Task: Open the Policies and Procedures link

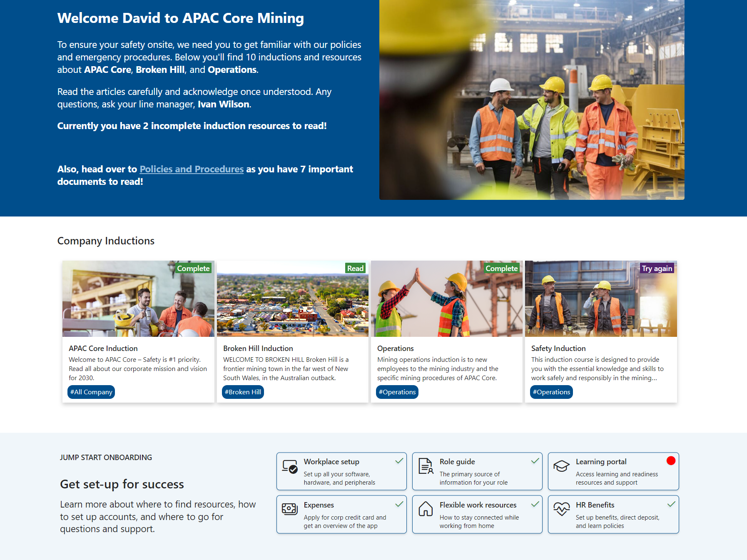Action: click(192, 169)
